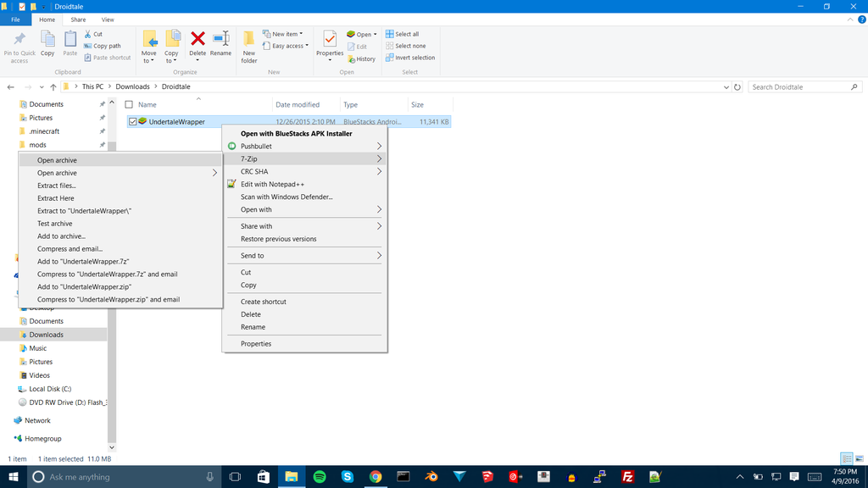The image size is (868, 488).
Task: Click the Search Droidtale input field
Action: [x=798, y=86]
